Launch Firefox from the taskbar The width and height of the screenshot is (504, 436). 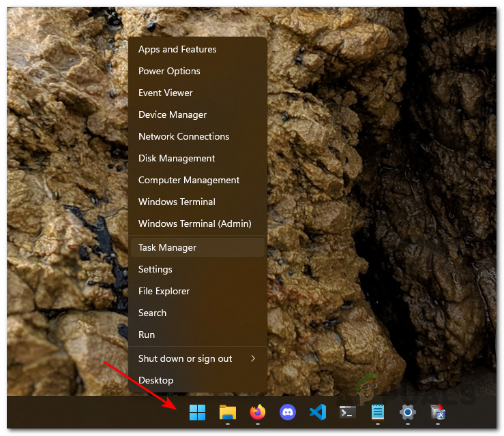coord(257,412)
